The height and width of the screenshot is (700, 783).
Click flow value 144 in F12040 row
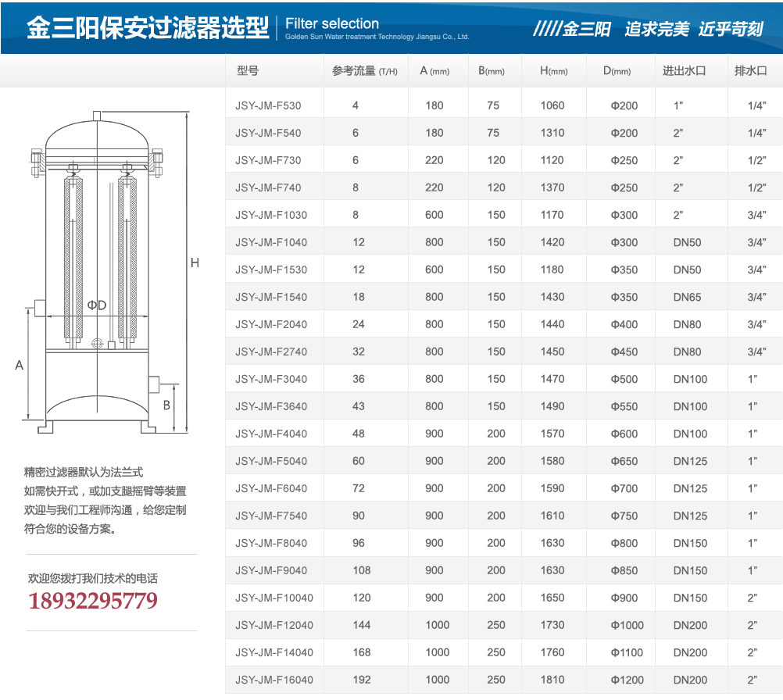(362, 625)
